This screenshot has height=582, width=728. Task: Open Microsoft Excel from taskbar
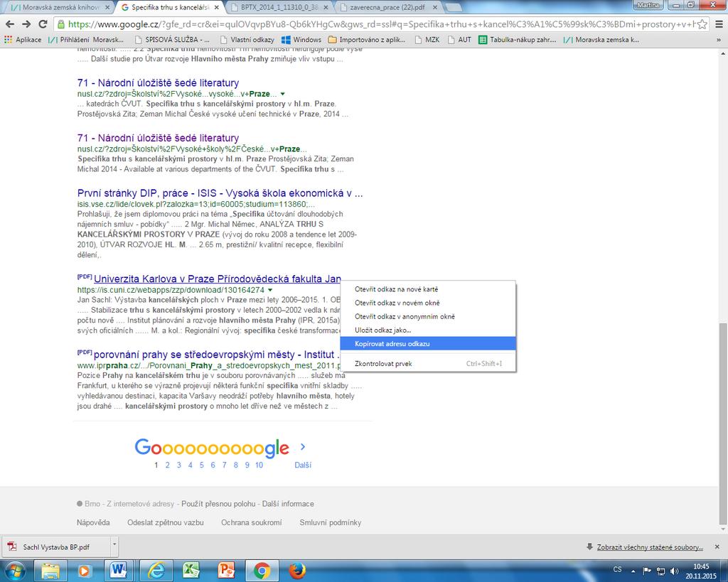(x=191, y=571)
